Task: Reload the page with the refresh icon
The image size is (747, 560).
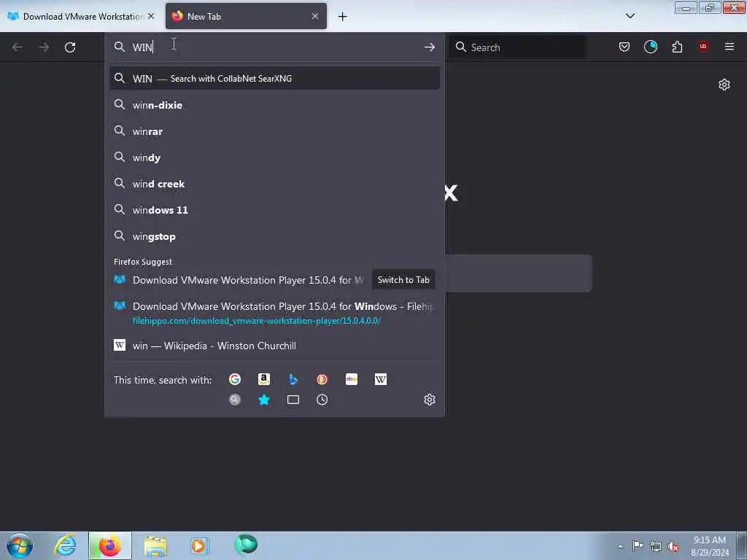Action: point(70,47)
